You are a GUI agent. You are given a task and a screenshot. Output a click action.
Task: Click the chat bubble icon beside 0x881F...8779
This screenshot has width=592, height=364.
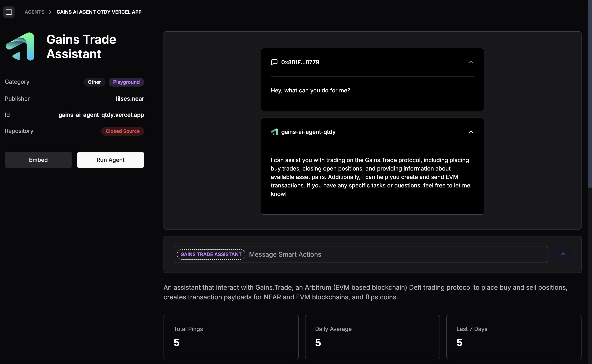click(x=274, y=62)
